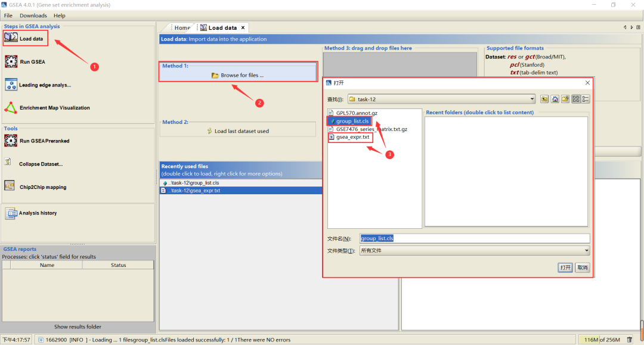Select GSE7476_series_matrix.txt.gz file

tap(368, 129)
